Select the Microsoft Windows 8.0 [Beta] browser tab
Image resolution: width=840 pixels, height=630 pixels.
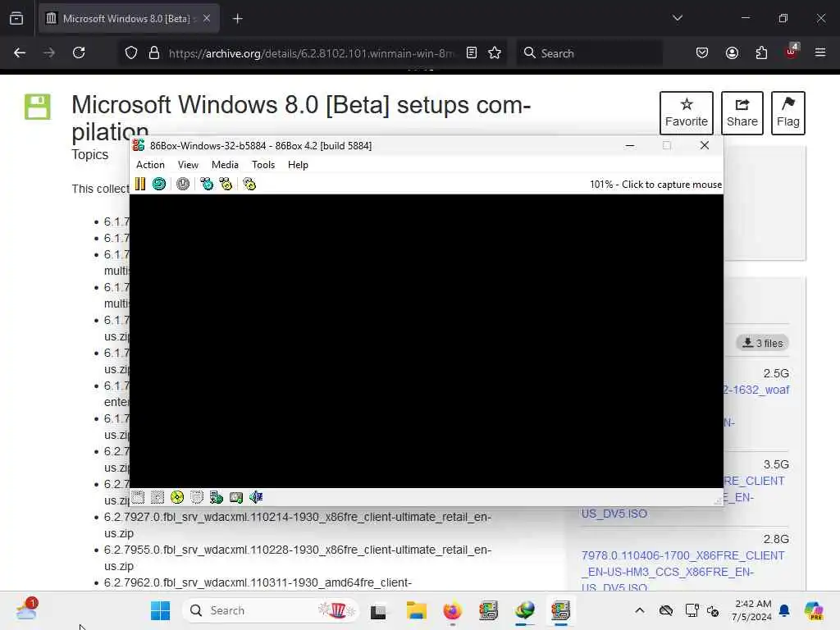(x=129, y=19)
